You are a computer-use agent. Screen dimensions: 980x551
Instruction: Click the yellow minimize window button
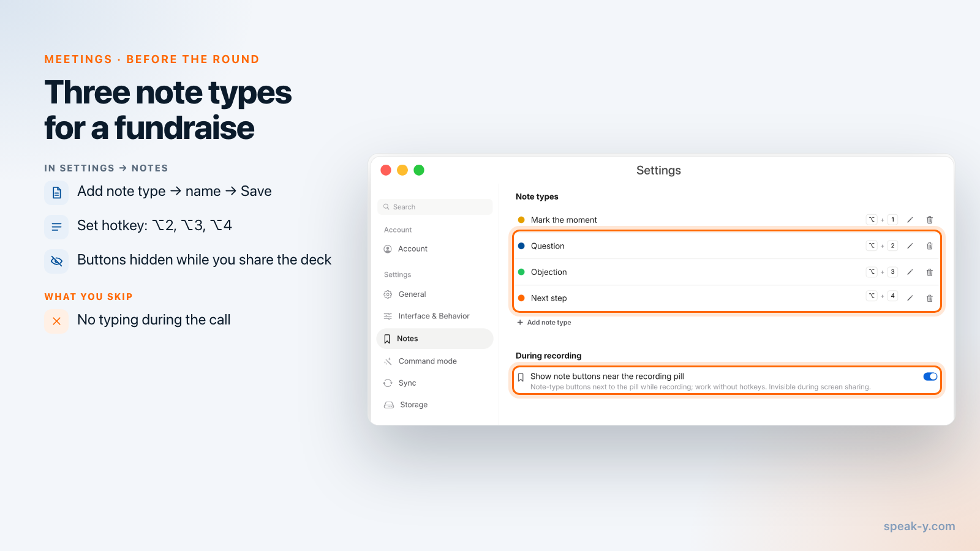tap(402, 170)
